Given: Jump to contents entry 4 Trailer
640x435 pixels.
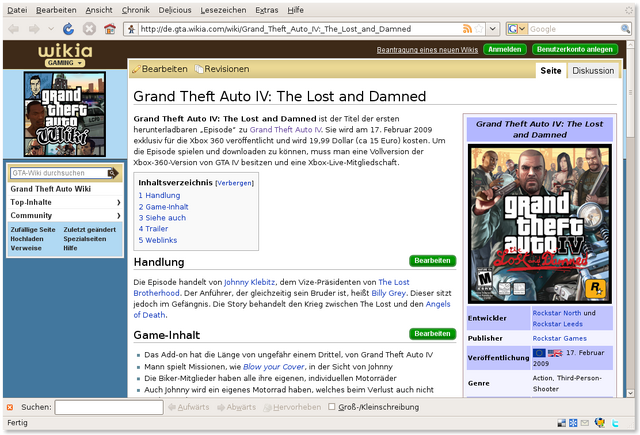Looking at the screenshot, I should pyautogui.click(x=153, y=229).
